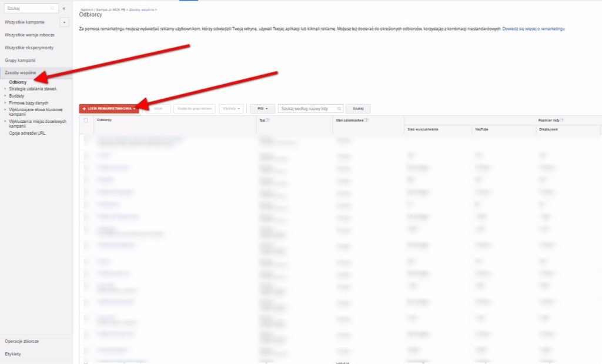Sort by Typ column header
Viewport: 602px width, 364px height.
coord(262,120)
